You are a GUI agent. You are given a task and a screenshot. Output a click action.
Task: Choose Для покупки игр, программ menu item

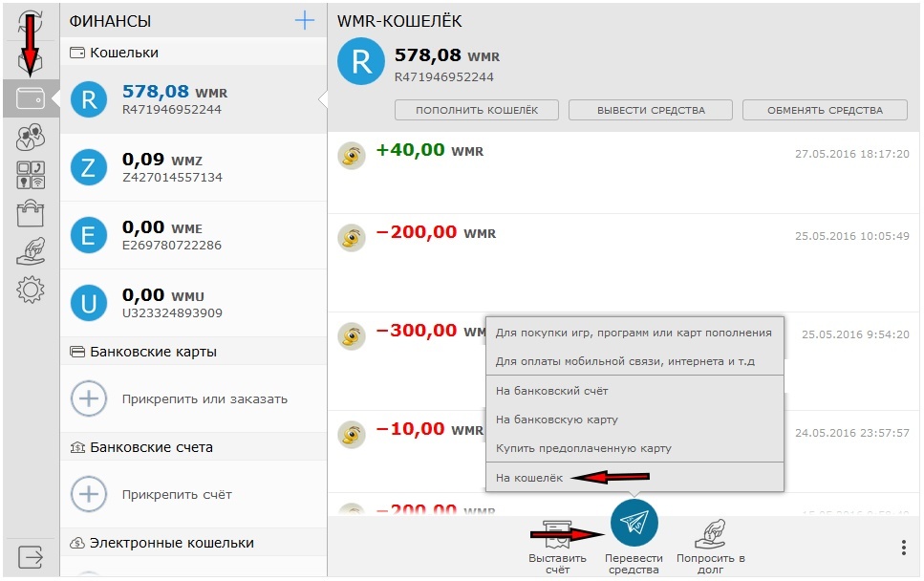[634, 333]
